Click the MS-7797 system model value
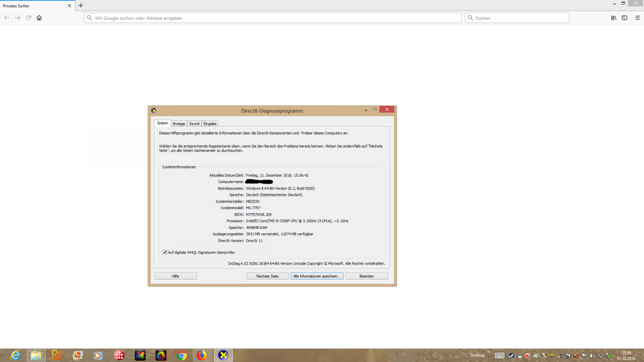Image resolution: width=644 pixels, height=362 pixels. tap(253, 208)
